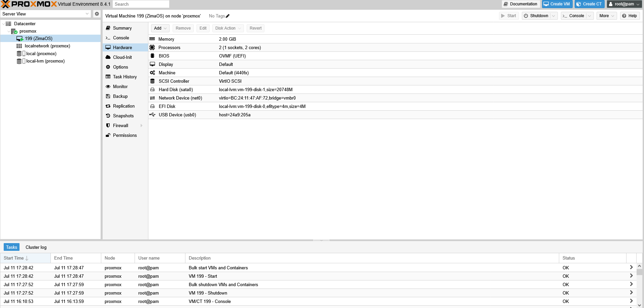This screenshot has width=644, height=308.
Task: Select 199 (ZimaOS) in tree
Action: pos(50,38)
